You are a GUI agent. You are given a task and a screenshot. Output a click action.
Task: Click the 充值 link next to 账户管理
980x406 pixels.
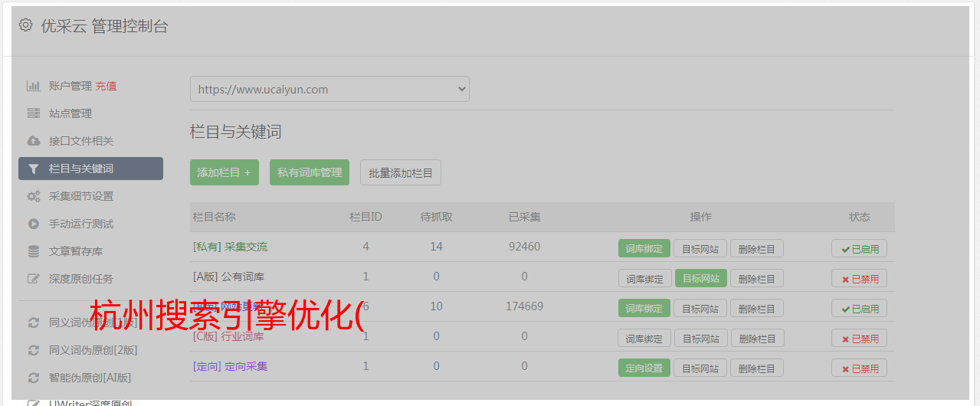(x=107, y=86)
